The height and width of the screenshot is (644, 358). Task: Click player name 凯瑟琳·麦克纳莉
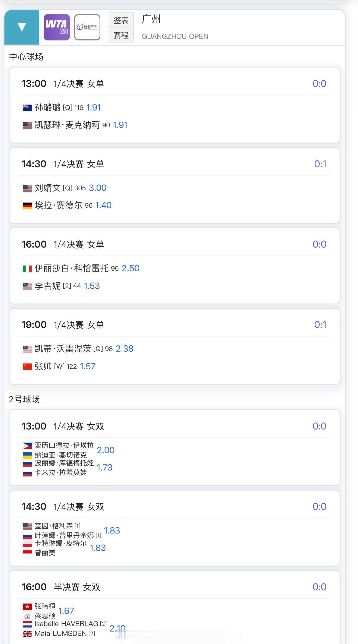tap(67, 125)
